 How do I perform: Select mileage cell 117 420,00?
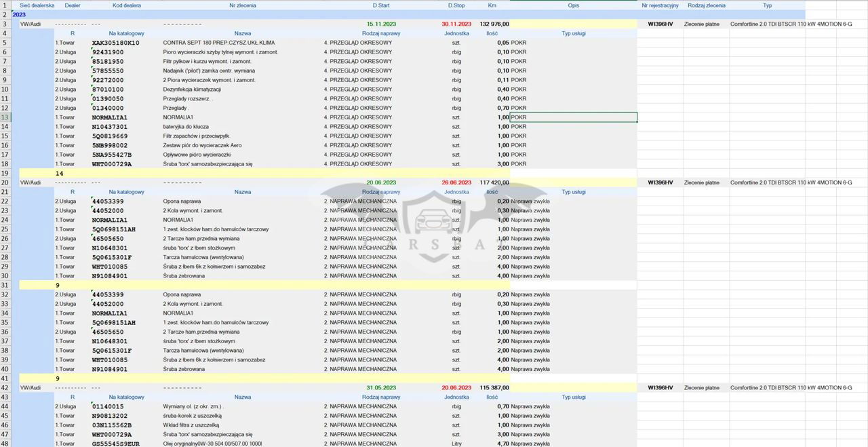point(494,182)
